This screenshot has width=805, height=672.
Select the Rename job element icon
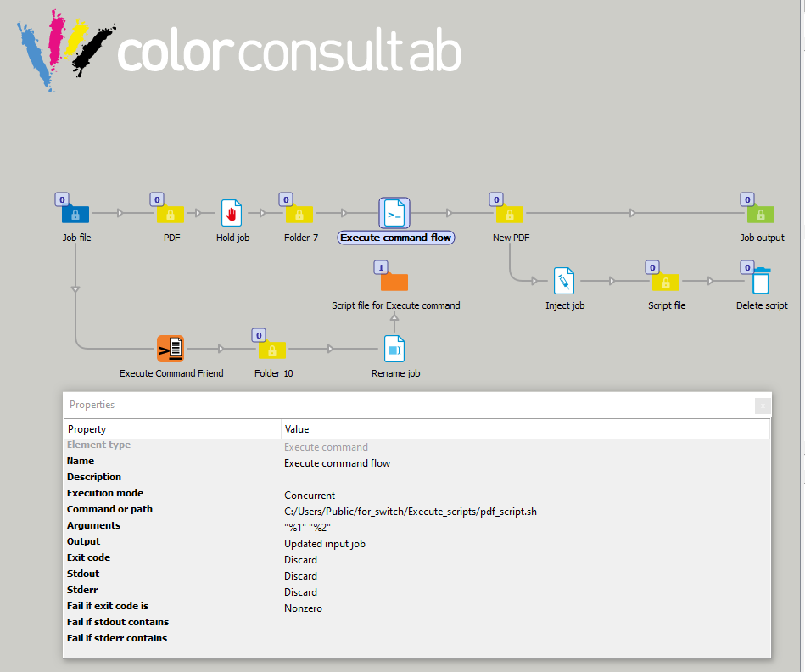coord(395,349)
